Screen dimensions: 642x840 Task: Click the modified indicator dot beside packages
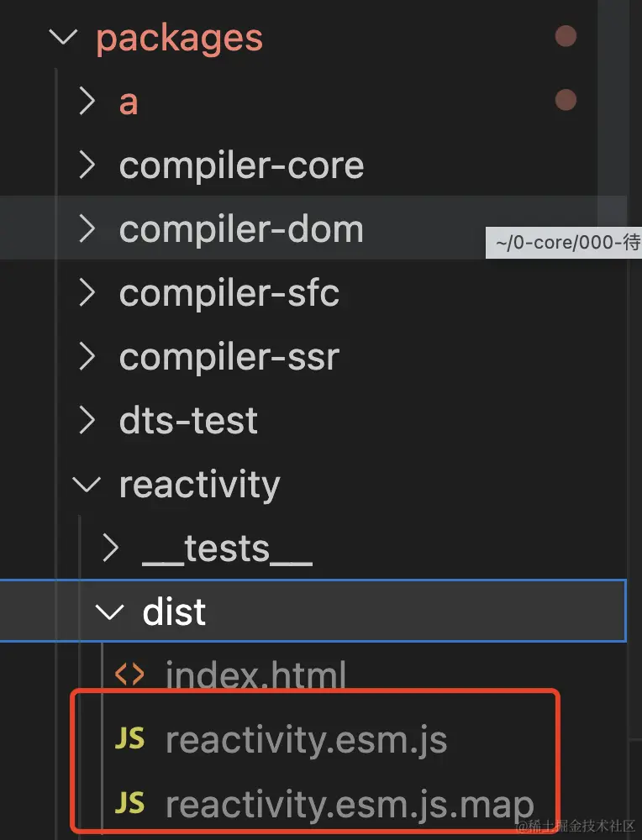point(566,36)
